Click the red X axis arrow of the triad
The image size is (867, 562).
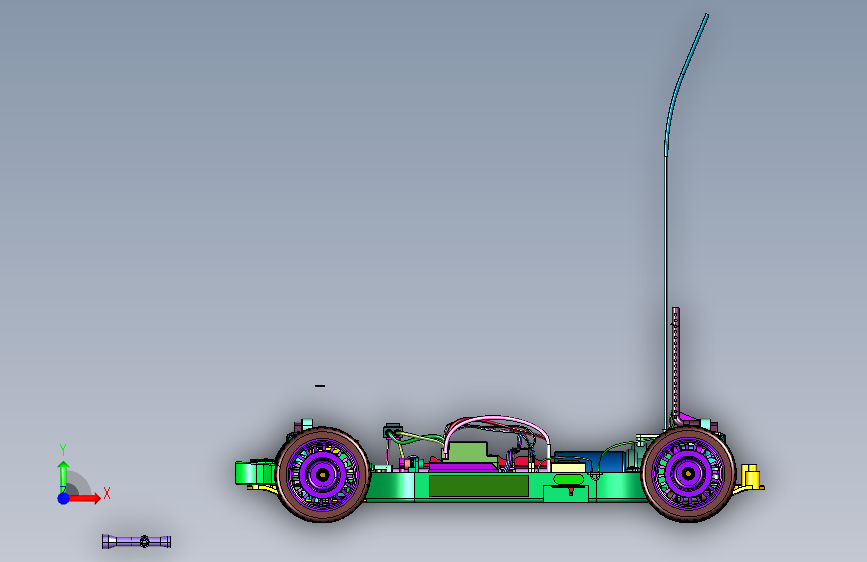coord(85,498)
